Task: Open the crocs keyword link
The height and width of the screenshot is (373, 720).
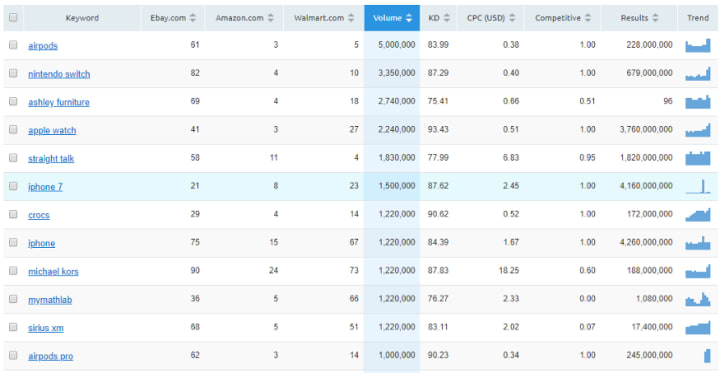Action: click(x=39, y=215)
